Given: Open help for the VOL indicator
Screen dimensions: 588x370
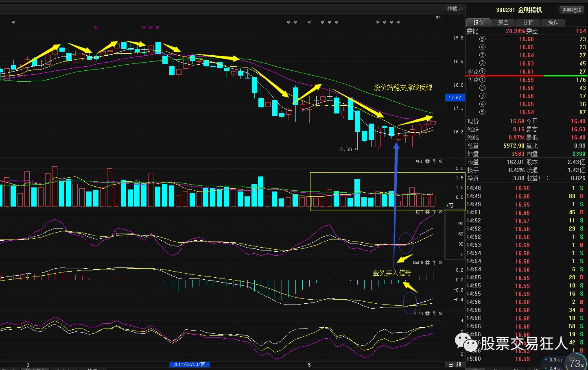Looking at the screenshot, I should [x=434, y=161].
